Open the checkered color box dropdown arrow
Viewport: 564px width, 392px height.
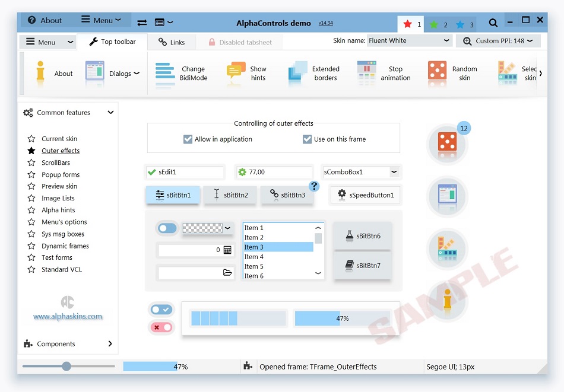coord(228,228)
